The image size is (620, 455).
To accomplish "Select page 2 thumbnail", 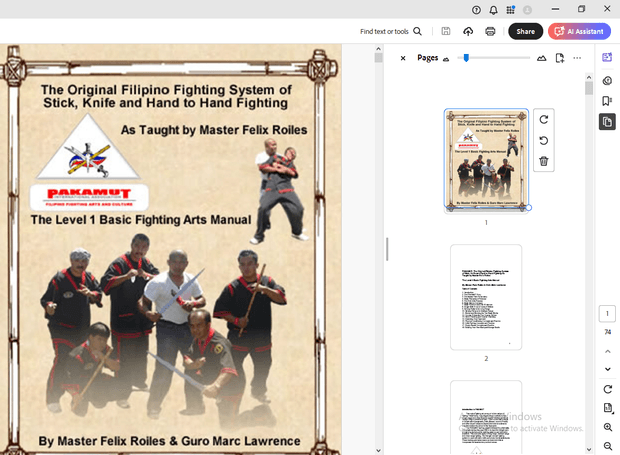I will coord(486,297).
